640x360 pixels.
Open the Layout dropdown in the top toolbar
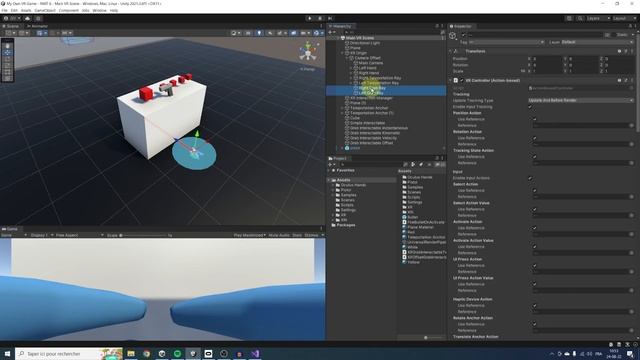624,18
